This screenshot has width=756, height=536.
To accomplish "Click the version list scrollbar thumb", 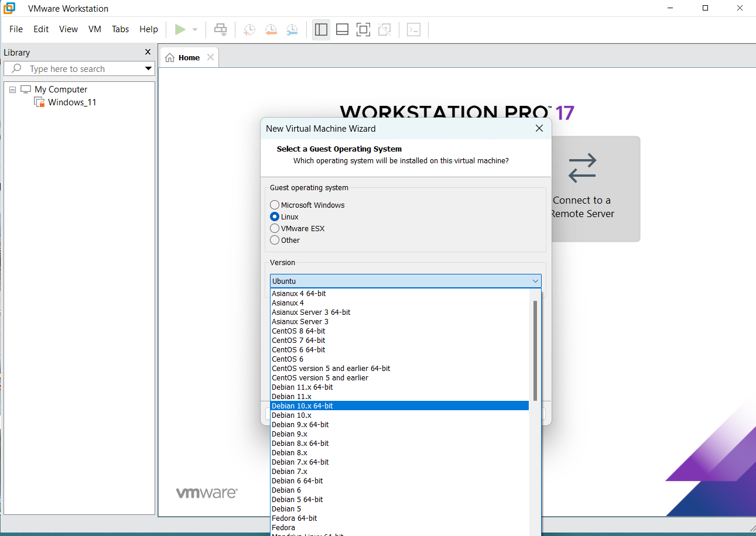I will coord(535,351).
